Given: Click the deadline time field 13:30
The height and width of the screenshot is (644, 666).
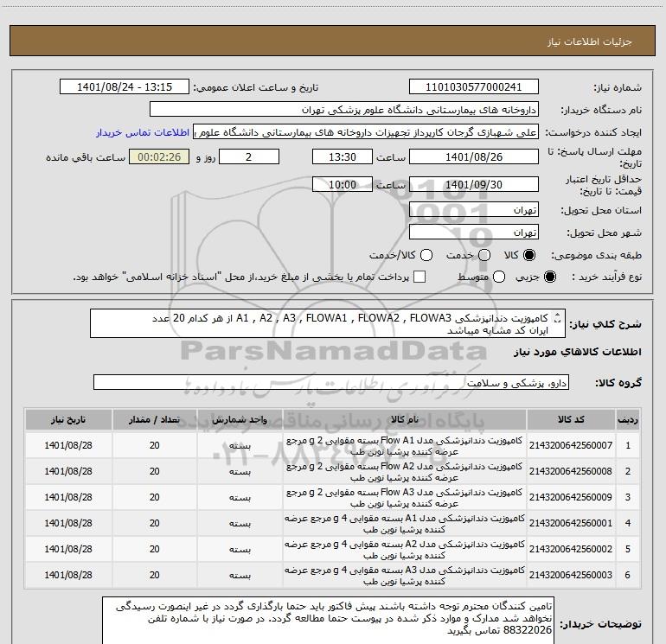Looking at the screenshot, I should pos(343,157).
